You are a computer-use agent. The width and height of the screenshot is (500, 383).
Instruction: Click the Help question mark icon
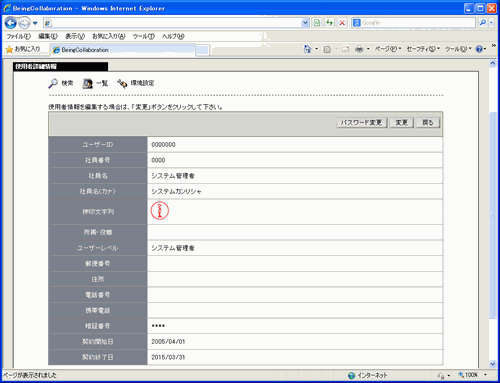tap(479, 49)
